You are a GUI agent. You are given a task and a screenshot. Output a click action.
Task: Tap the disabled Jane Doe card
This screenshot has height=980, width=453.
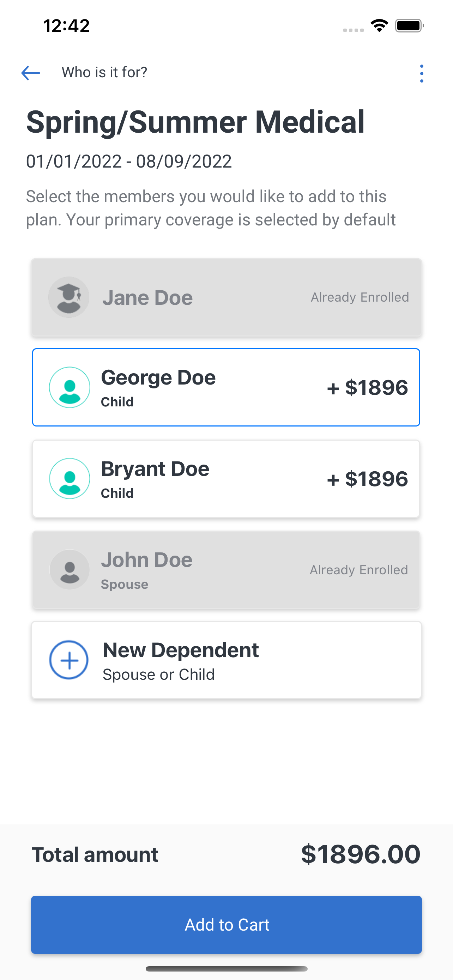pyautogui.click(x=226, y=297)
